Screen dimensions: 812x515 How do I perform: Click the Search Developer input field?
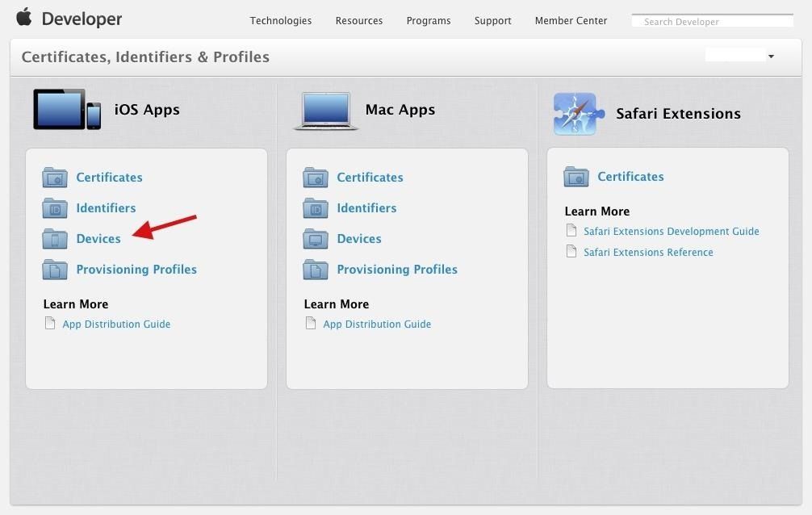pos(714,21)
